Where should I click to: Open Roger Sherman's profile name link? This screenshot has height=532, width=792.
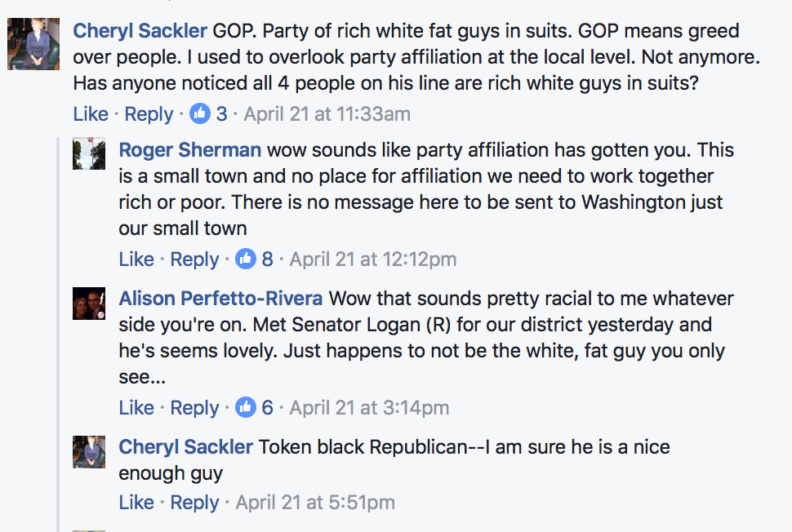coord(190,150)
